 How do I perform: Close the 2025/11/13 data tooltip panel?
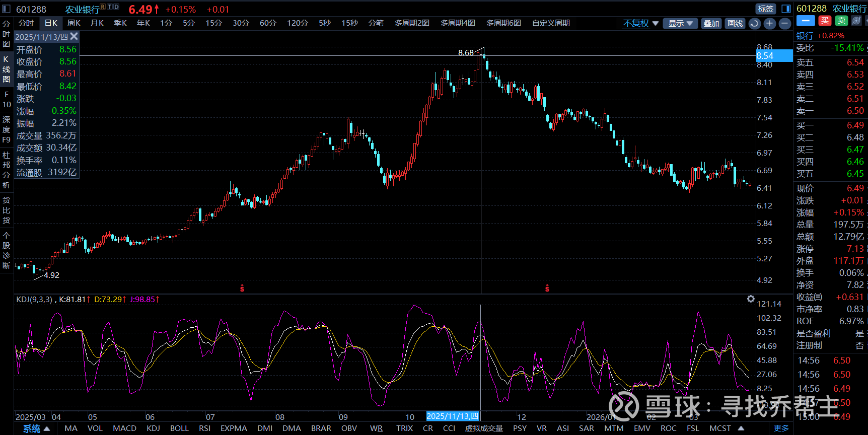74,36
